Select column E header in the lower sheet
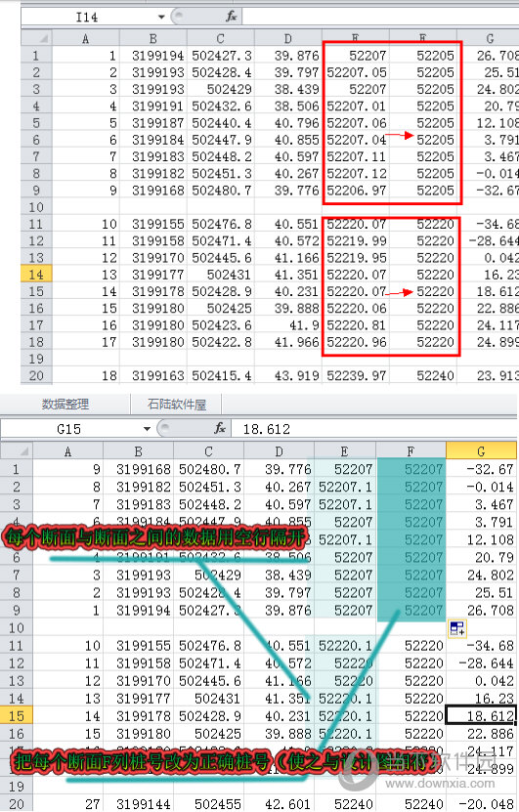The image size is (519, 812). (x=344, y=451)
